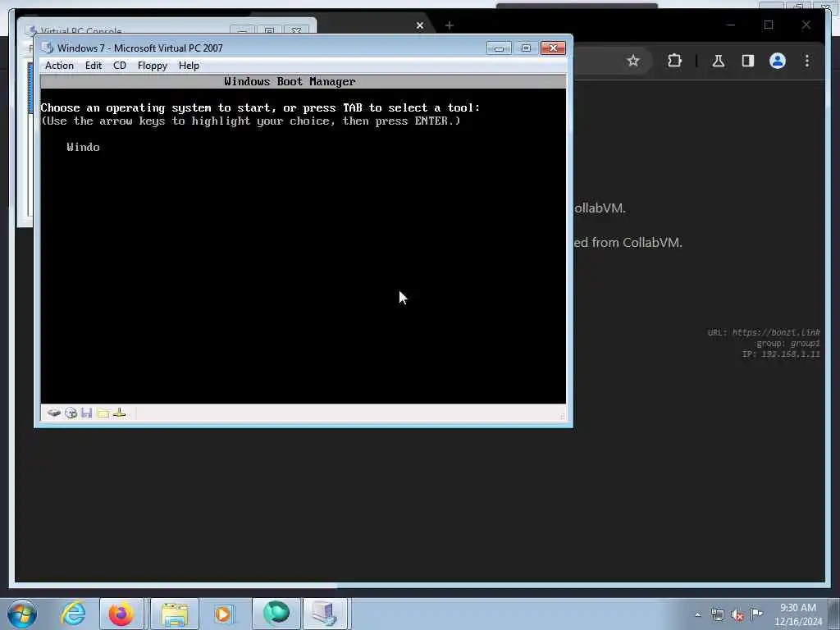Screen dimensions: 840x630
Task: Open Windows Media Player from the taskbar
Action: click(x=224, y=614)
